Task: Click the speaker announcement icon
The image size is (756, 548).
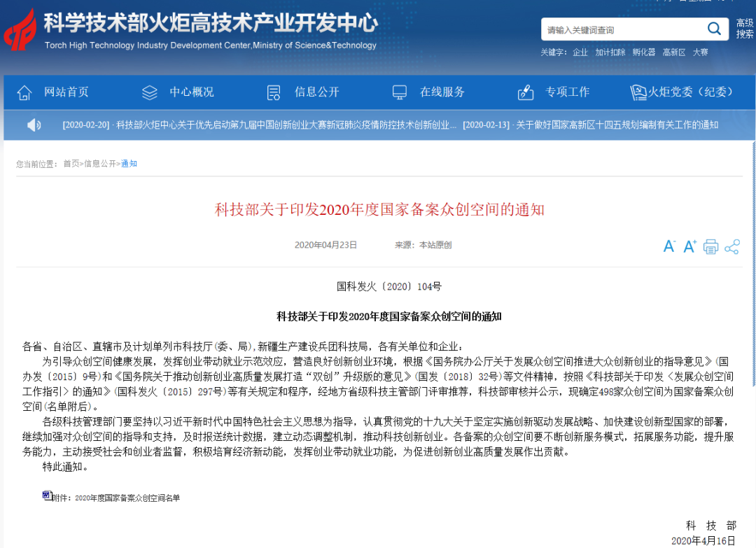Action: (x=34, y=125)
